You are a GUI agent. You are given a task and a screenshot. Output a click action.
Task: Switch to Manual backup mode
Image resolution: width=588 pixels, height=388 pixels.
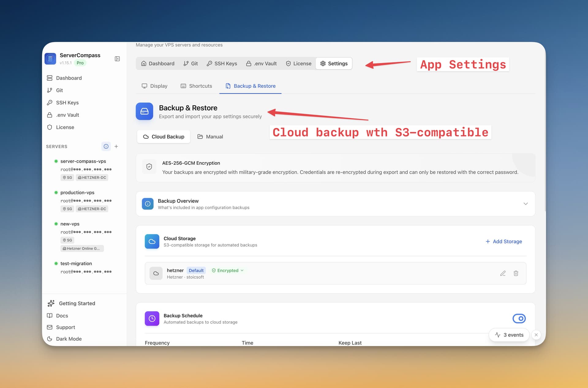point(210,137)
